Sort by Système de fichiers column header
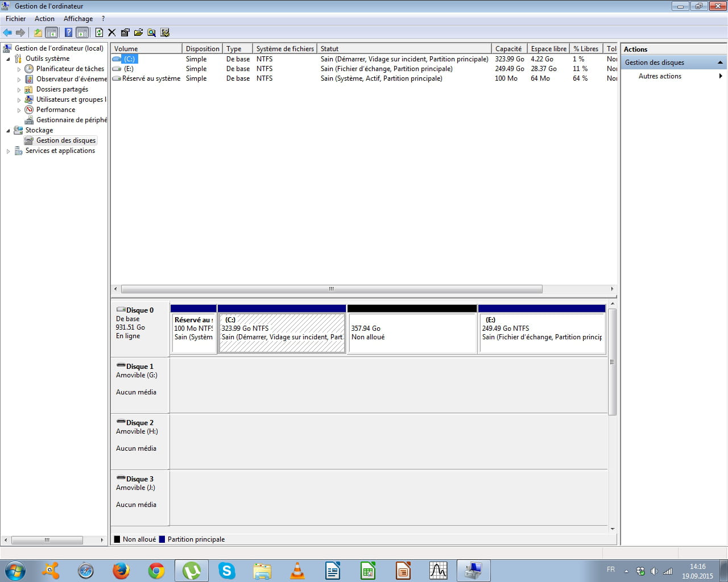Screen dimensions: 728x582 click(284, 49)
